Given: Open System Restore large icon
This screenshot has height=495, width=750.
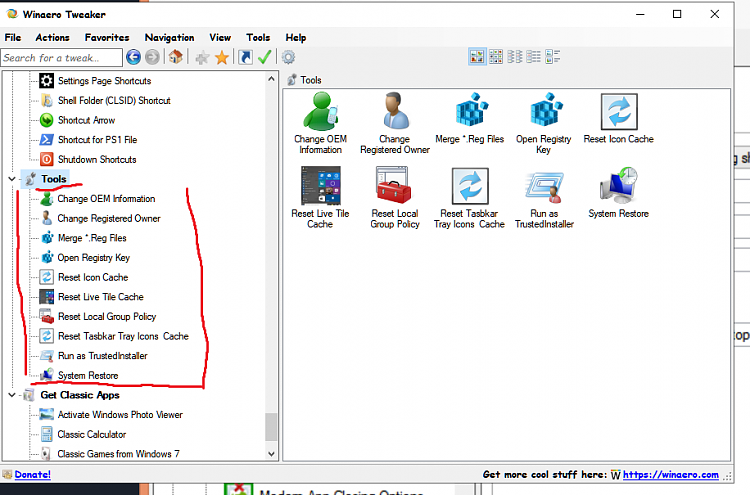Looking at the screenshot, I should click(x=618, y=192).
